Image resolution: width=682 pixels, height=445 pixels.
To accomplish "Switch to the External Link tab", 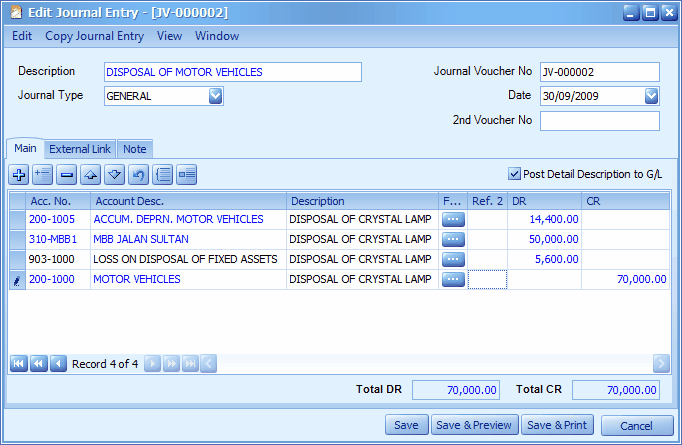I will coord(80,149).
